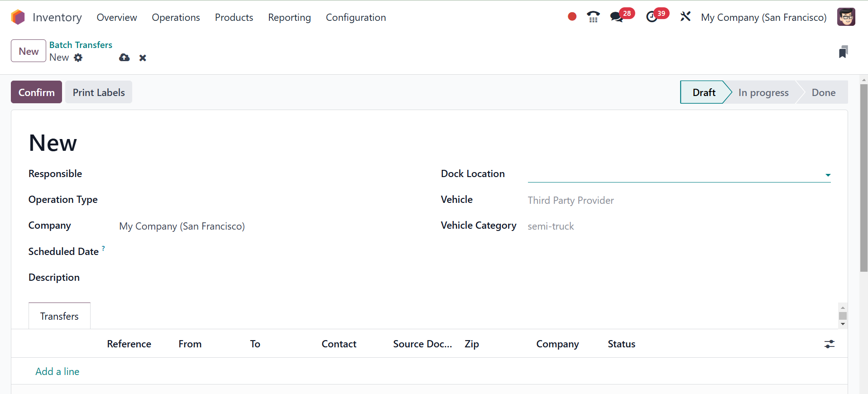Click the Add a line link
Viewport: 868px width, 394px height.
pos(58,371)
